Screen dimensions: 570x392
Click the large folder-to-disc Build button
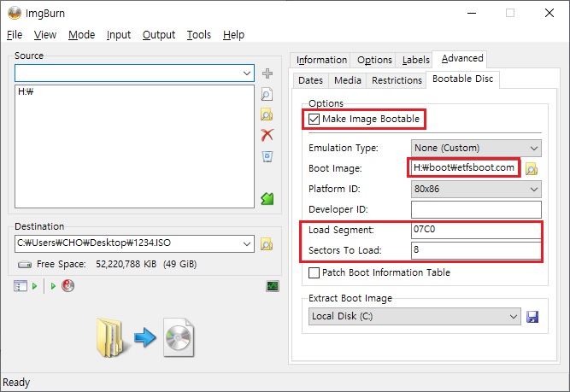point(144,337)
